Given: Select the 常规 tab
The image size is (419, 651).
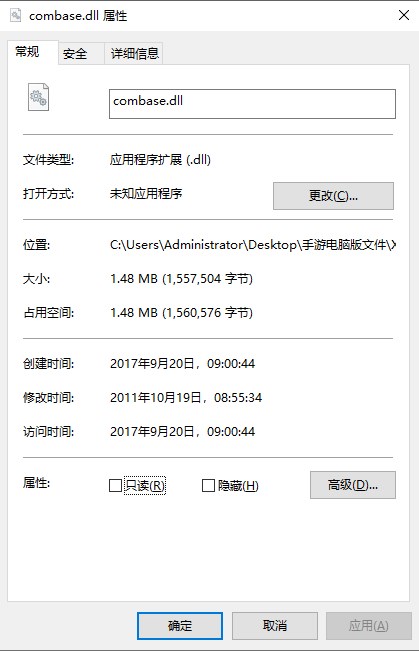Looking at the screenshot, I should tap(28, 52).
